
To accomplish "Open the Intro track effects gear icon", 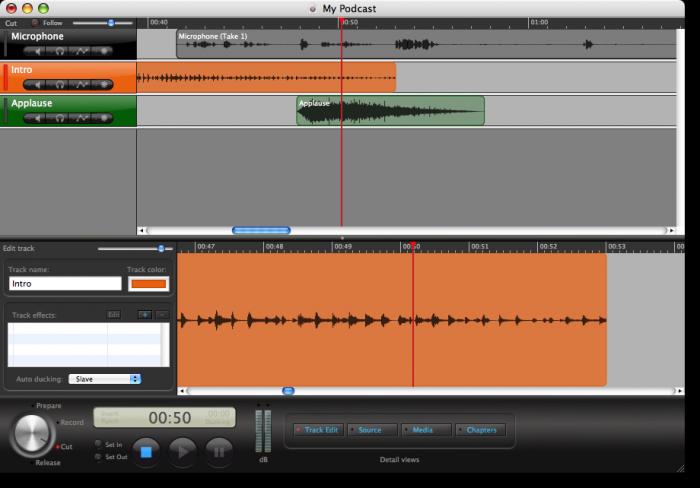I will click(x=104, y=85).
